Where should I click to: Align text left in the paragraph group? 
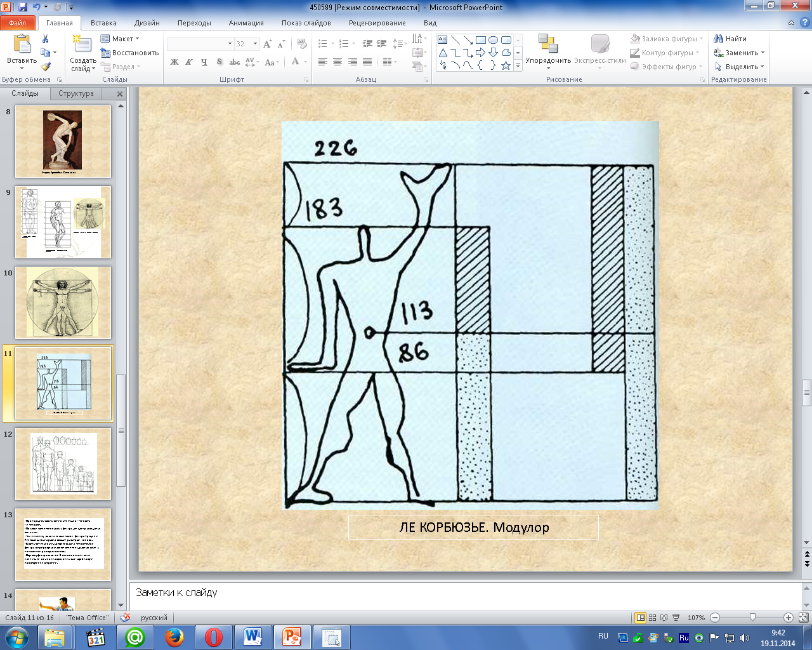coord(323,62)
